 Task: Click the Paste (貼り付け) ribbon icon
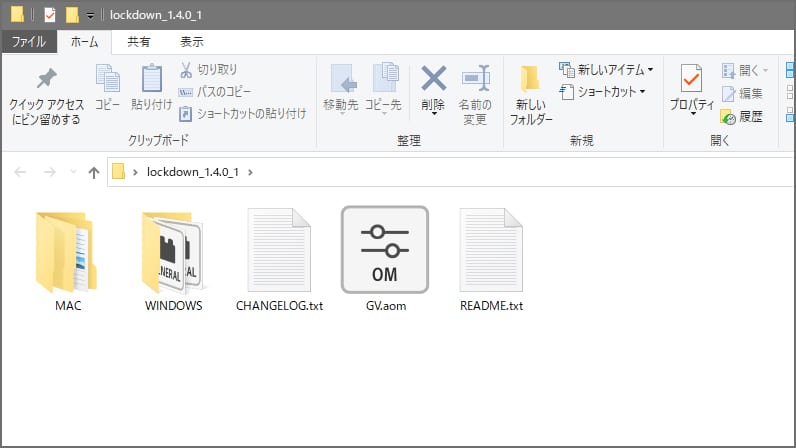(x=151, y=79)
